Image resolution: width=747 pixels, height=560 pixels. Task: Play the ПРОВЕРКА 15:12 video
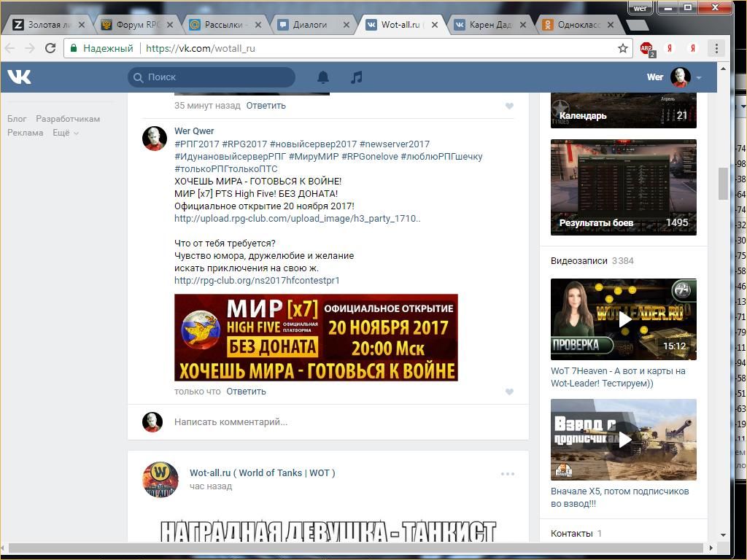click(x=624, y=319)
